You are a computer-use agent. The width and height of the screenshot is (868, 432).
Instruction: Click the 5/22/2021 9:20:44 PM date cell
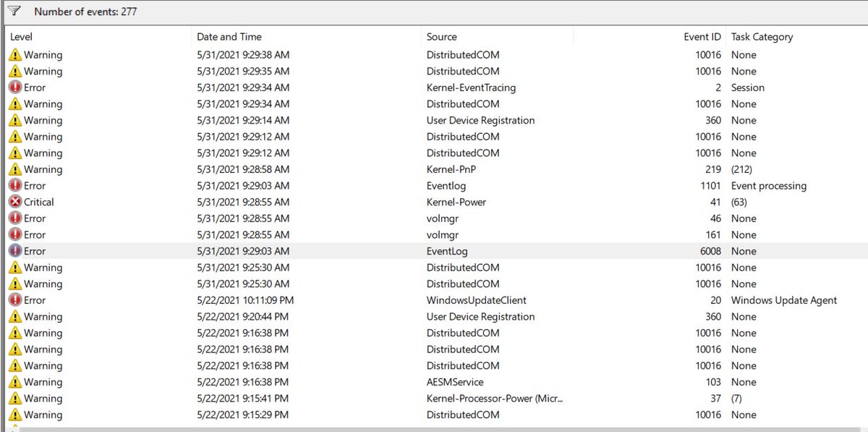(242, 317)
